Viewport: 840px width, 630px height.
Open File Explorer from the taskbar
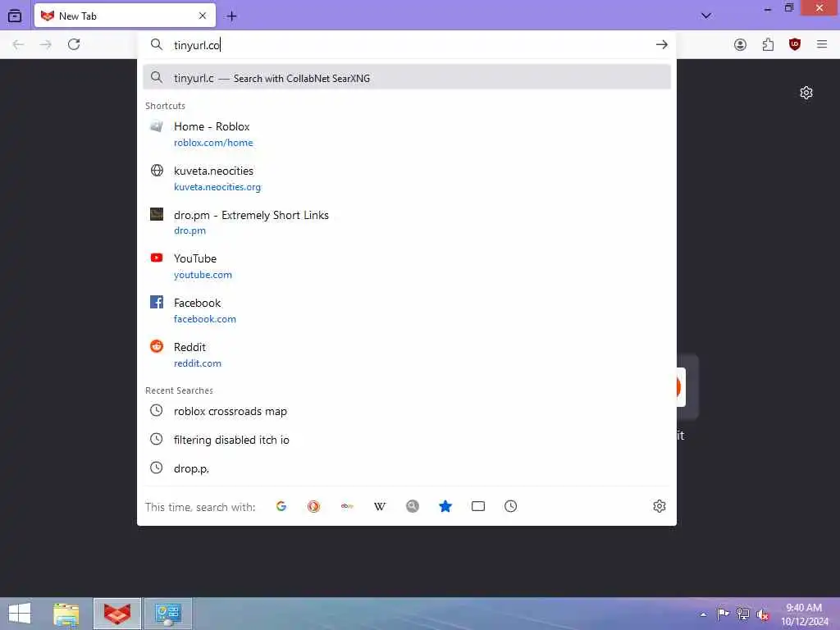pyautogui.click(x=66, y=614)
